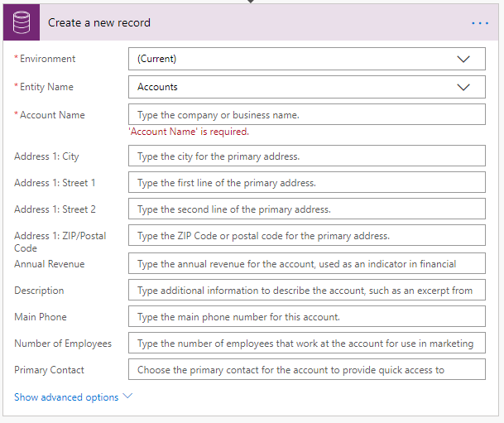Click the Create a new record title
This screenshot has width=504, height=423.
99,23
